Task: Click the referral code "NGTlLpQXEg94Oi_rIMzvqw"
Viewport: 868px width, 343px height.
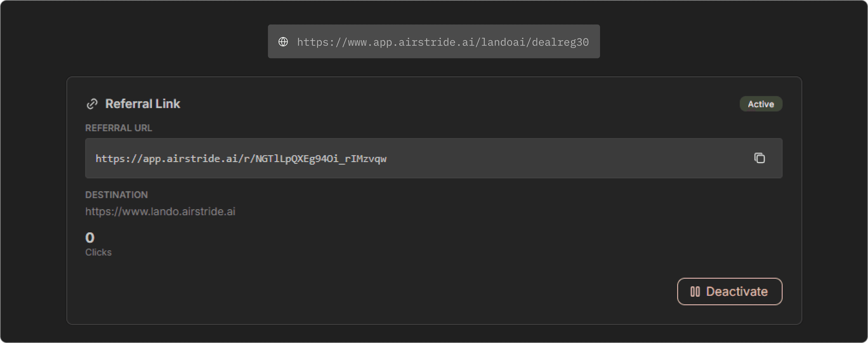Action: pos(321,159)
